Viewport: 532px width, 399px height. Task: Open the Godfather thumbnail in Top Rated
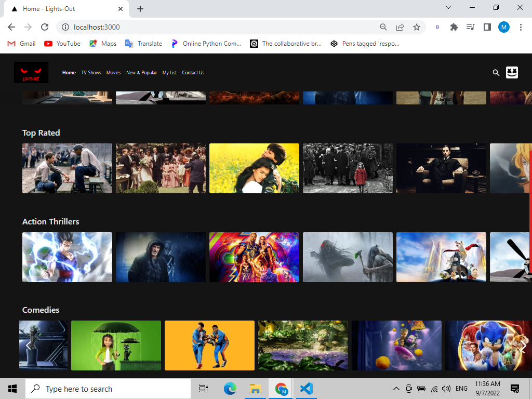point(441,168)
